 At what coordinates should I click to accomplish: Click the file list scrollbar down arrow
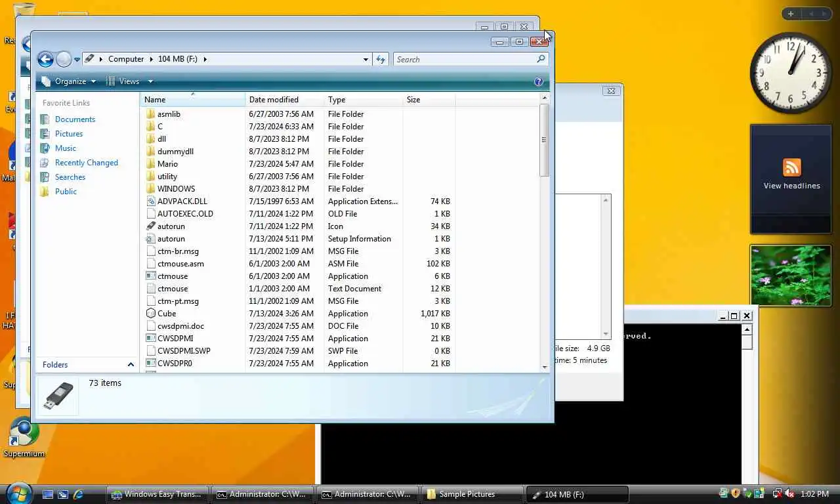click(x=545, y=367)
